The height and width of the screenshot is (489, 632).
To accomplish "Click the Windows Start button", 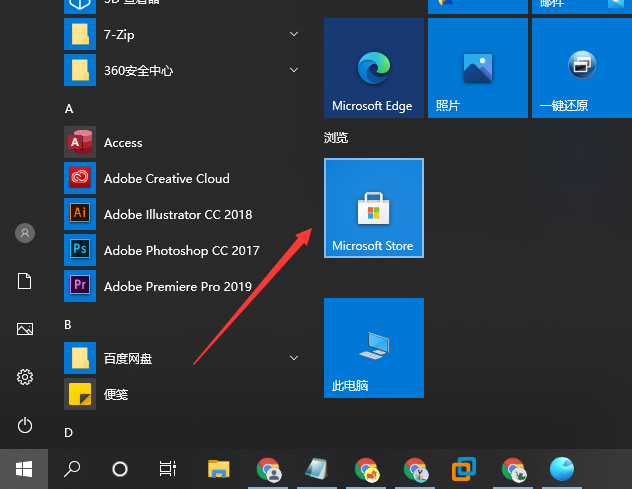I will pos(23,468).
